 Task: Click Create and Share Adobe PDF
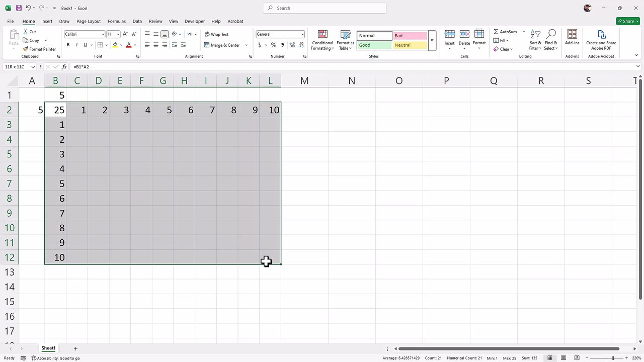(x=601, y=40)
